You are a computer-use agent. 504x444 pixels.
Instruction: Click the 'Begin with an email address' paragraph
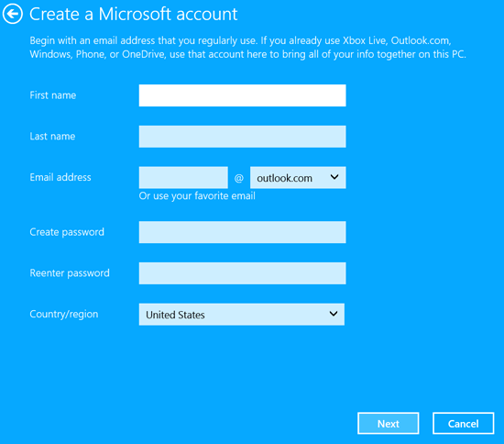(247, 48)
